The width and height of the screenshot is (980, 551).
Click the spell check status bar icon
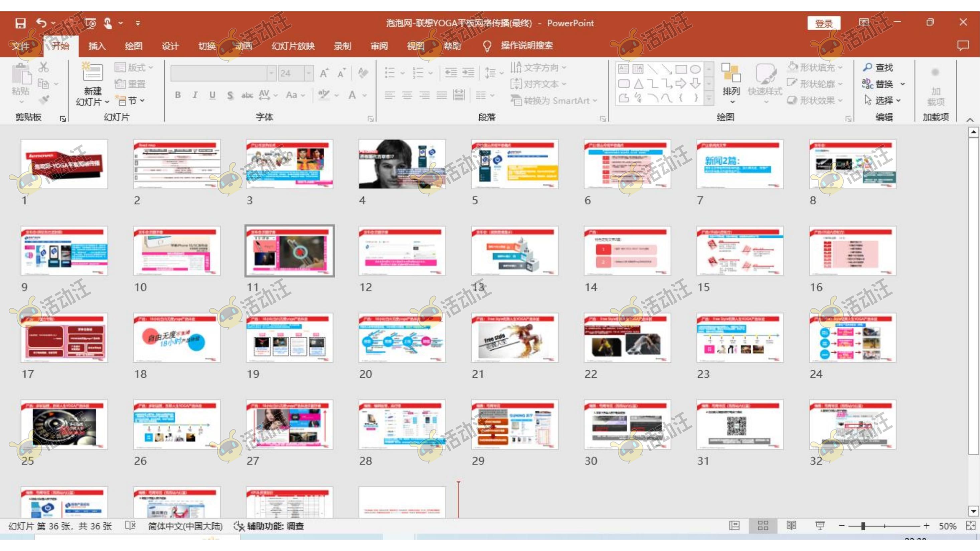[x=130, y=526]
